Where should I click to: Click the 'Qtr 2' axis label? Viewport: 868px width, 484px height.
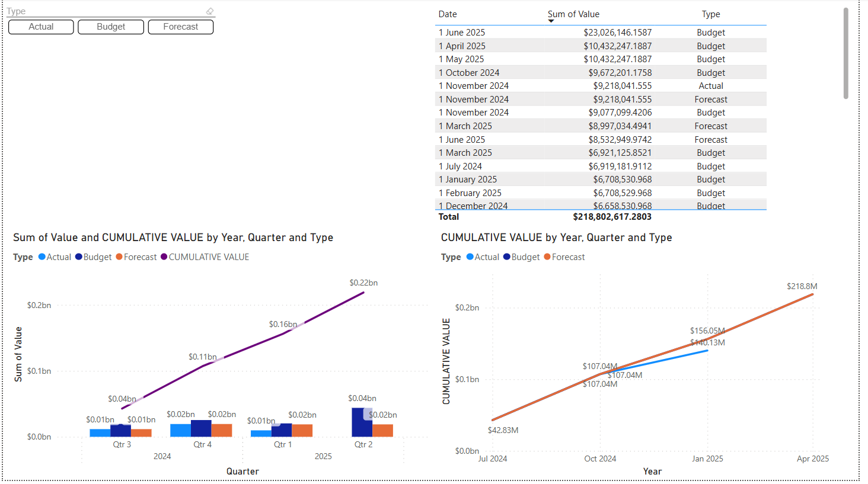pyautogui.click(x=363, y=445)
